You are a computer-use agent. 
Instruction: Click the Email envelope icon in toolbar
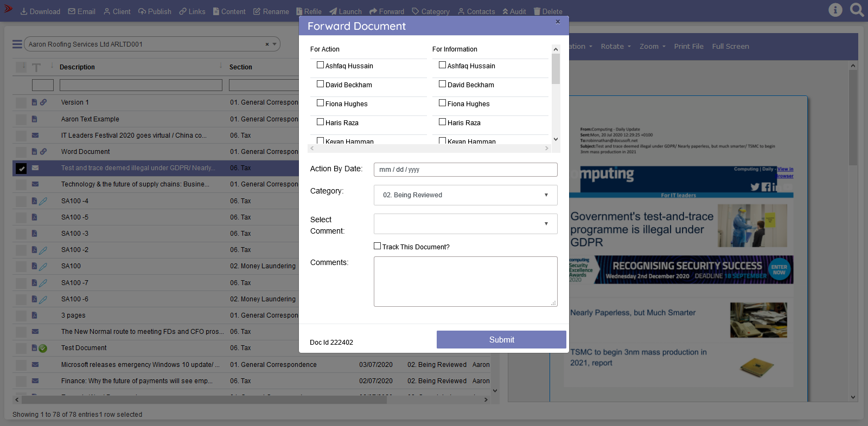coord(72,11)
